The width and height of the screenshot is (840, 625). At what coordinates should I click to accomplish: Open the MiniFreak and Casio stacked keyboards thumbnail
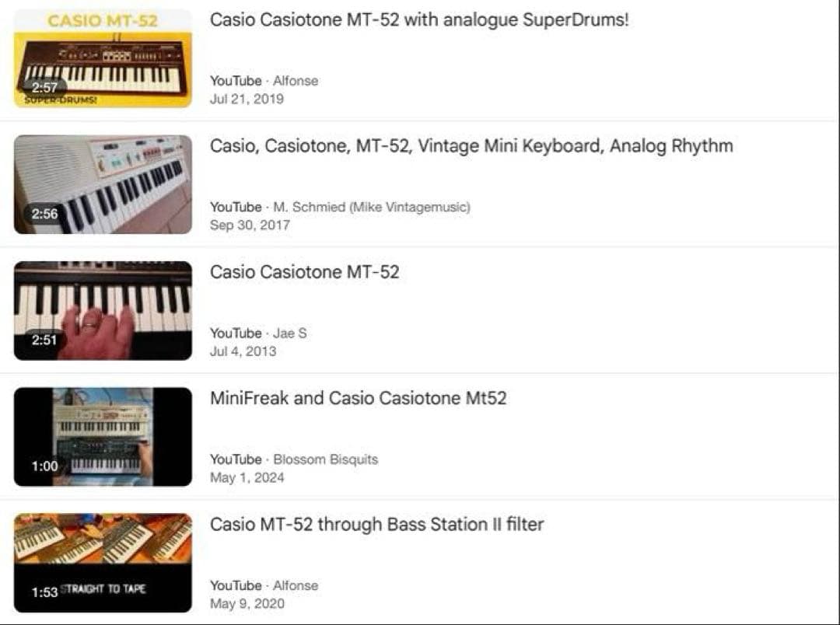point(103,436)
